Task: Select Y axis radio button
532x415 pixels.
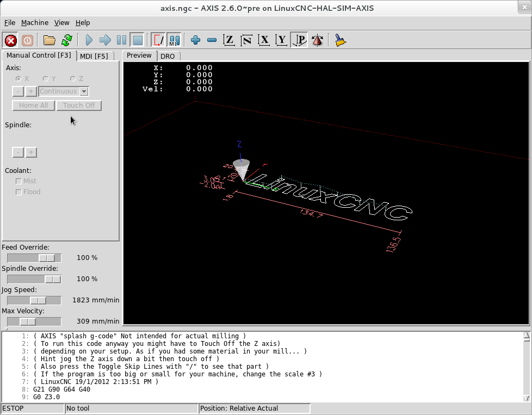Action: coord(46,79)
